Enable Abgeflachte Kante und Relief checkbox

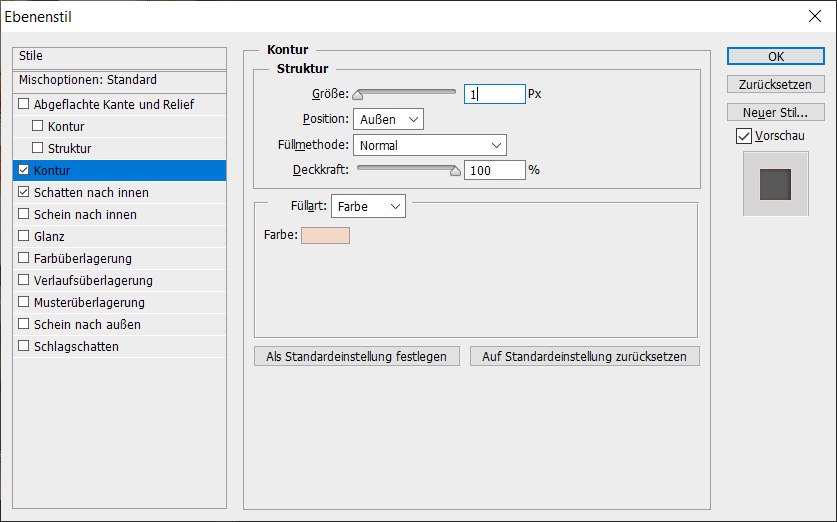point(23,104)
